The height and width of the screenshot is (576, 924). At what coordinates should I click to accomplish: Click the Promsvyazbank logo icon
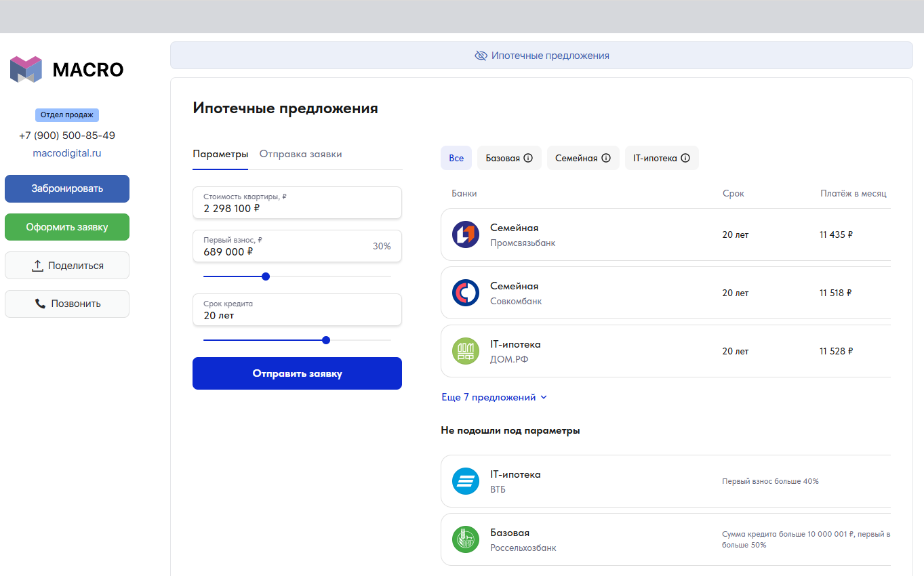(466, 234)
